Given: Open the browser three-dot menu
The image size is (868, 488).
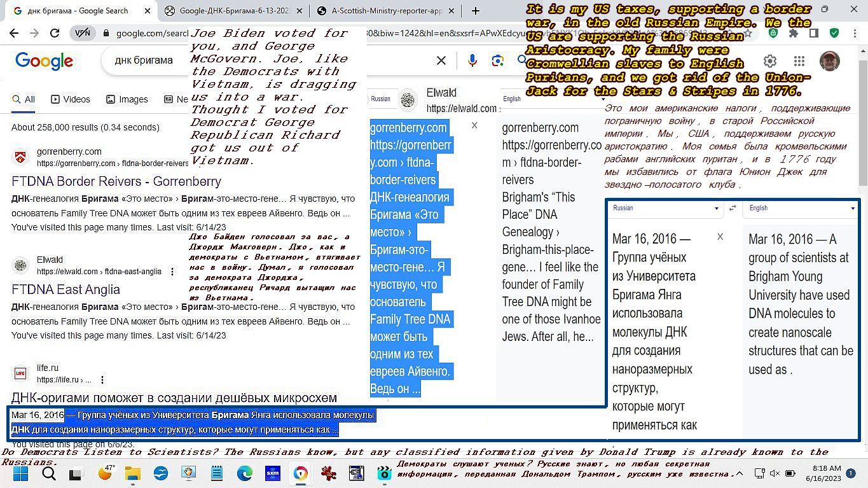Looking at the screenshot, I should [854, 33].
